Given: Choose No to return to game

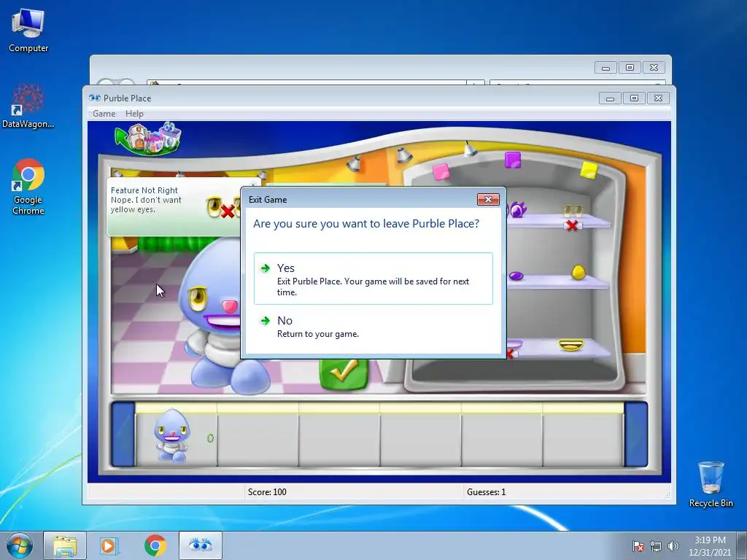Looking at the screenshot, I should [373, 327].
